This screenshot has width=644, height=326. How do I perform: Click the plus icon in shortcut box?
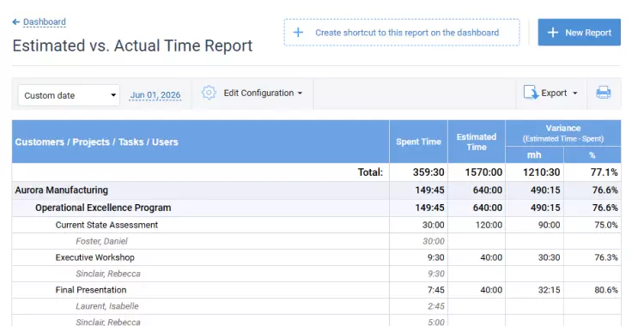[298, 33]
